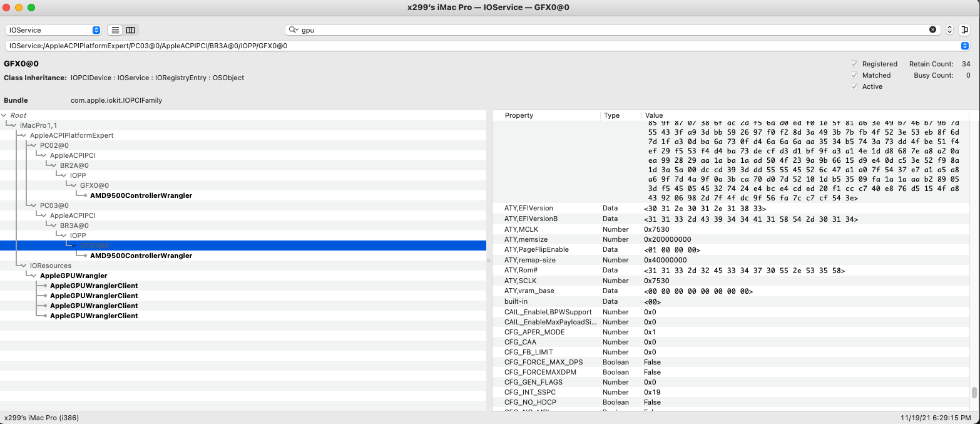This screenshot has width=980, height=424.
Task: Click the com.apple.iokit.IOPCIFamily bundle text
Action: point(116,100)
